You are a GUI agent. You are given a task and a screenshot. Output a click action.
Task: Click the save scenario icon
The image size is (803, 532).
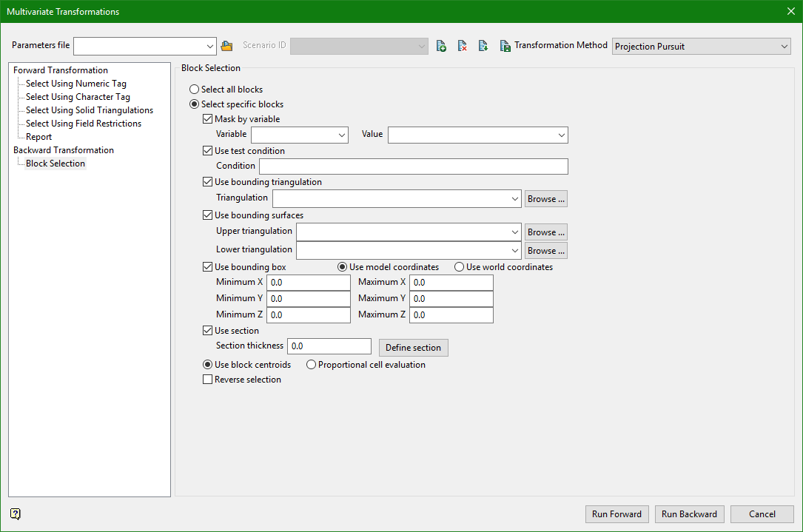click(505, 46)
